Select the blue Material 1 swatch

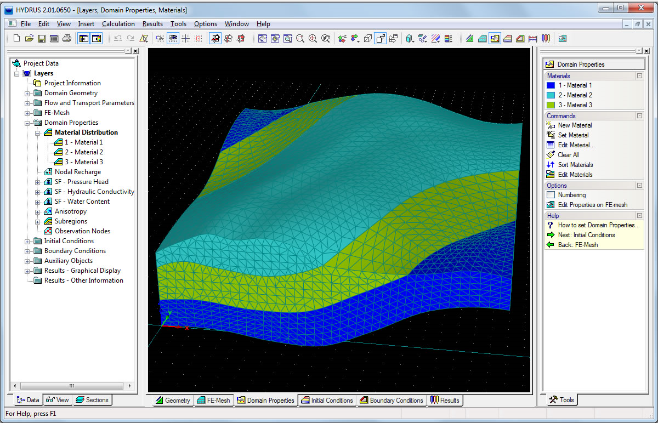[551, 85]
